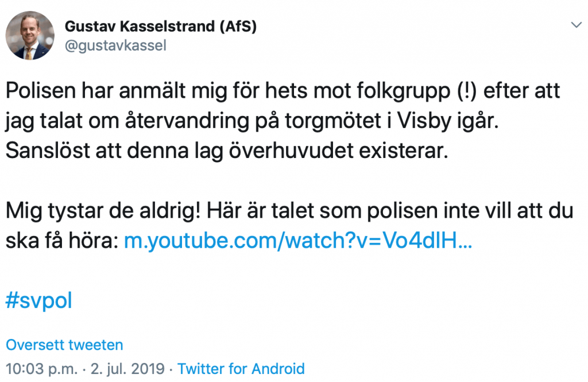Open the @gustavkassel handle

point(115,45)
